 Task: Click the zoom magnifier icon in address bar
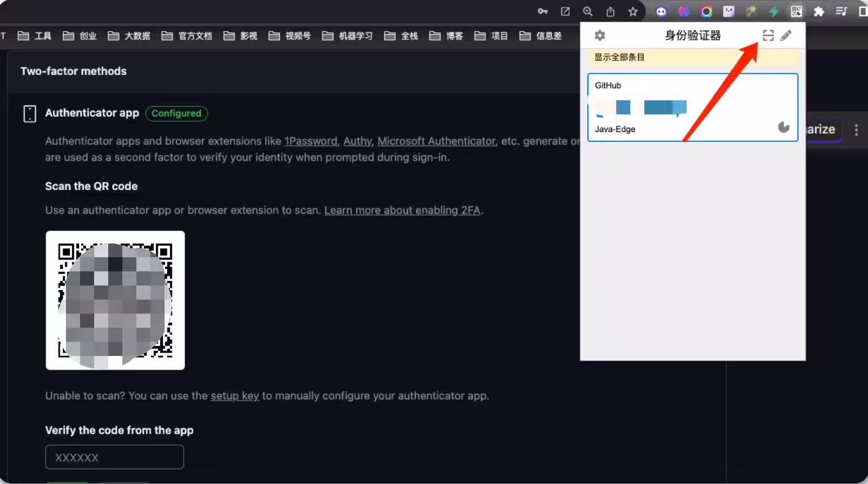click(588, 11)
